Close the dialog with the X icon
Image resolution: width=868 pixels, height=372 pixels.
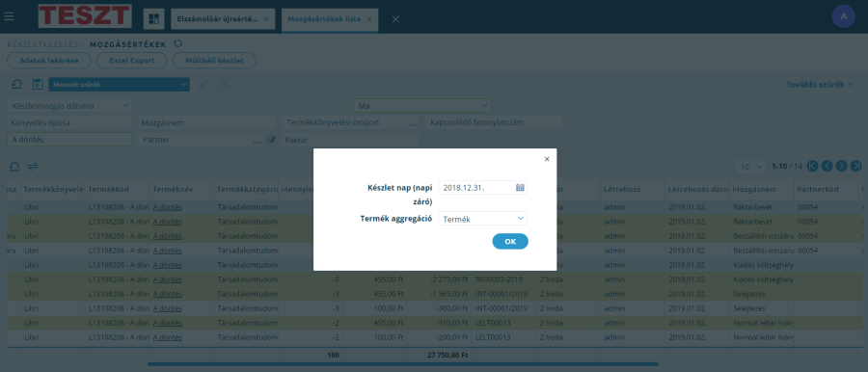pos(547,159)
